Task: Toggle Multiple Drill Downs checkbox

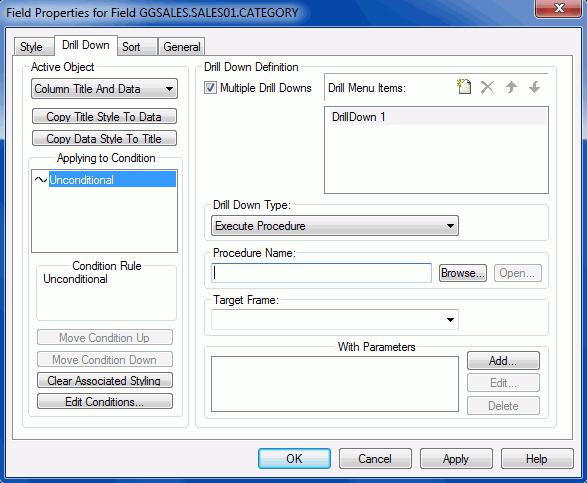Action: tap(210, 88)
